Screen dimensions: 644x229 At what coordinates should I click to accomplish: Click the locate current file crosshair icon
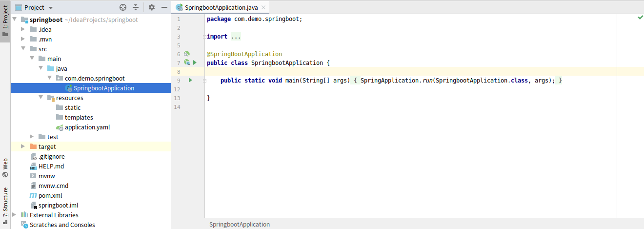pos(123,7)
